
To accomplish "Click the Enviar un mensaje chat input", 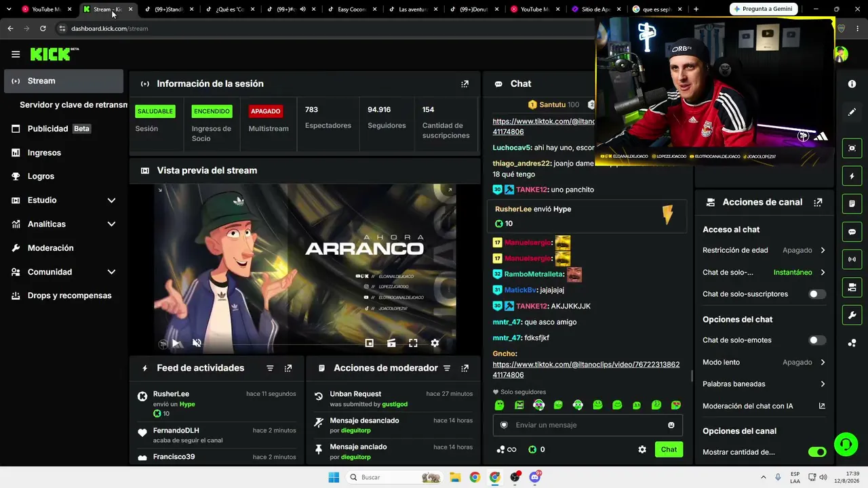I will coord(587,425).
